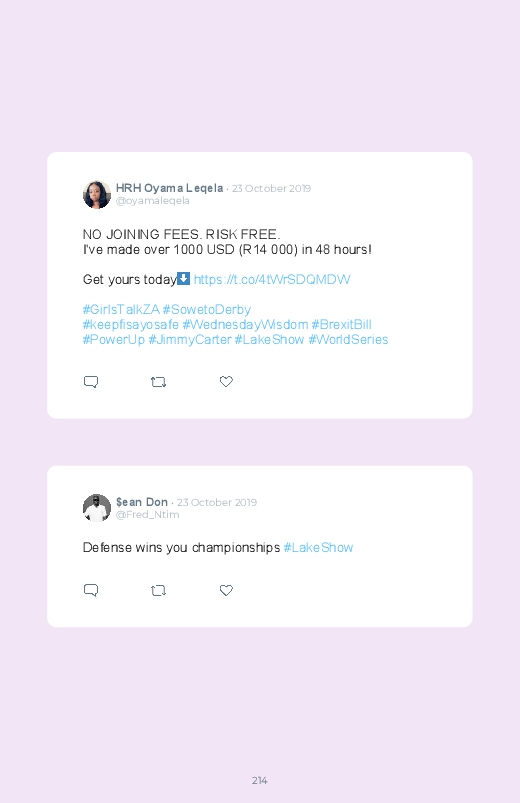Click retweet icon on Oyama Leqela's tweet
Viewport: 520px width, 803px height.
(x=158, y=382)
